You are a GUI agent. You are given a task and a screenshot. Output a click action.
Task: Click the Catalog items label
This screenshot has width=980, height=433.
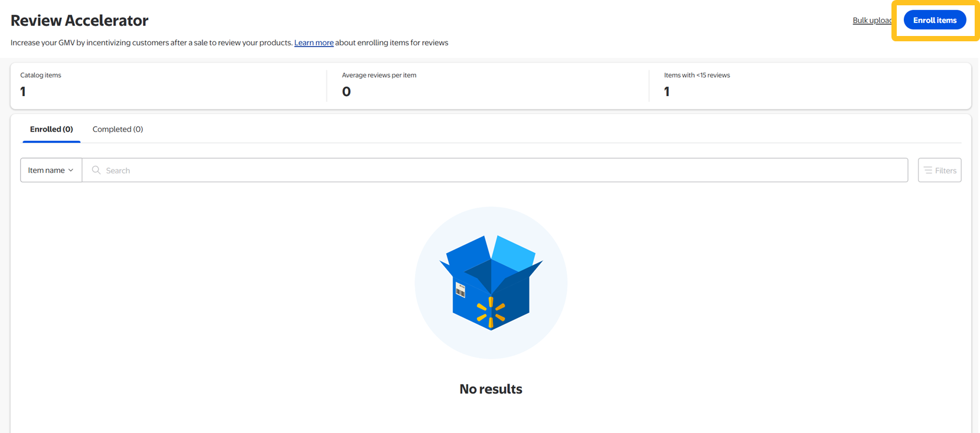click(x=41, y=75)
